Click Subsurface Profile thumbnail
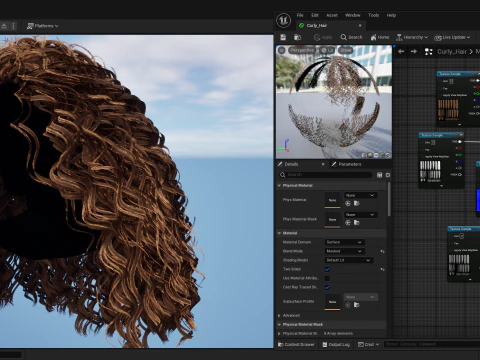Viewport: 480px width, 360px height. (332, 301)
